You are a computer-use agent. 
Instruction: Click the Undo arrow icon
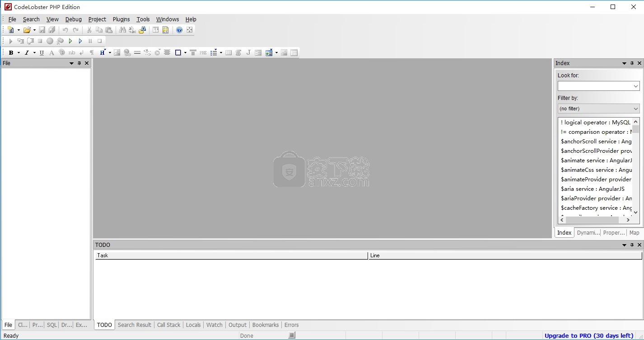pyautogui.click(x=65, y=30)
